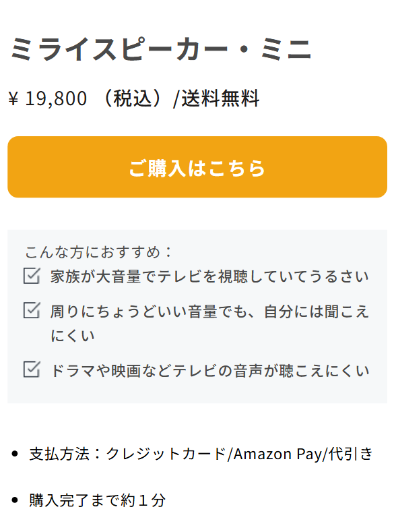
Task: Tick the checkbox beside 家族が大音量でテレビを視聴
Action: click(32, 276)
